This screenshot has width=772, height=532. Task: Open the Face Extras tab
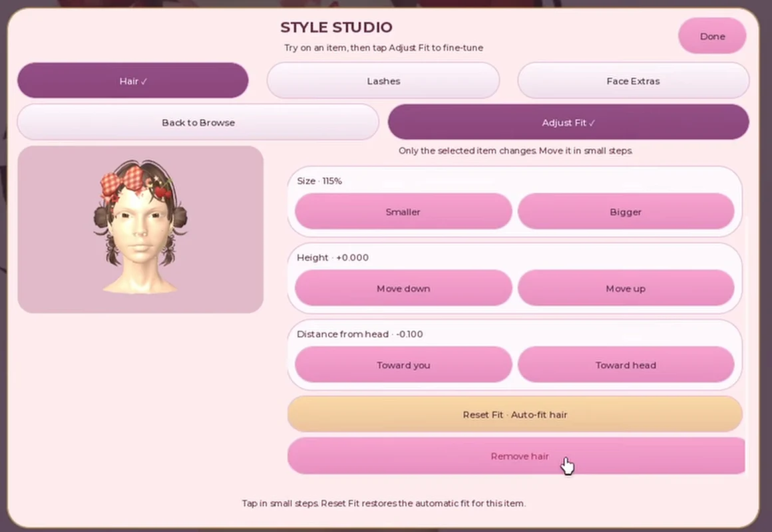(633, 80)
